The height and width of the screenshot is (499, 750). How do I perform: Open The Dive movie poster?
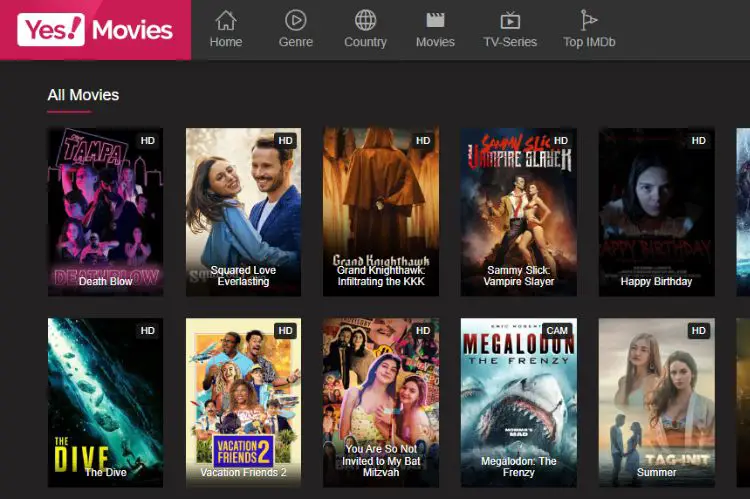tap(105, 402)
